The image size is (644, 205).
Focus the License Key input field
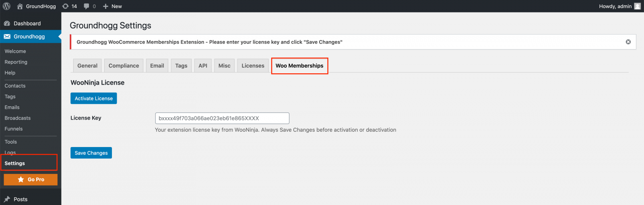tap(222, 118)
